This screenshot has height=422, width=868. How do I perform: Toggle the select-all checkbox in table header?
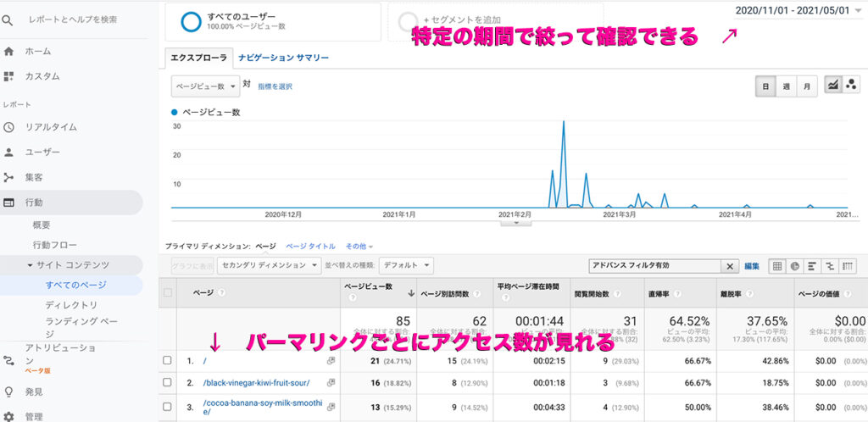click(168, 292)
